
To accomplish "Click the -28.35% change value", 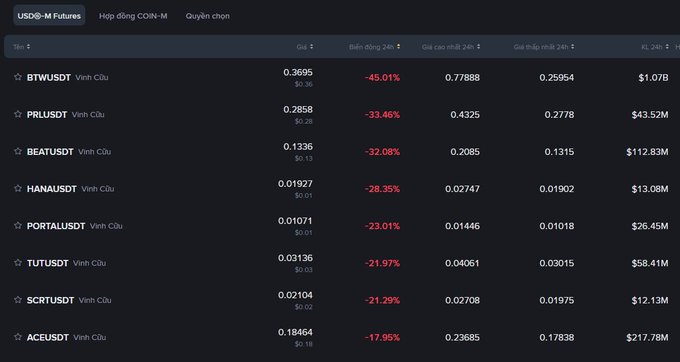I will [x=382, y=189].
